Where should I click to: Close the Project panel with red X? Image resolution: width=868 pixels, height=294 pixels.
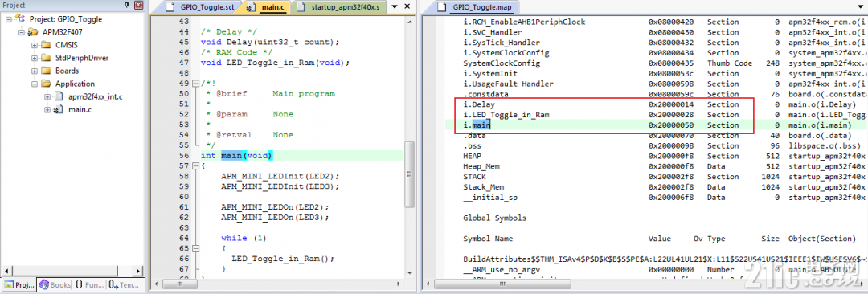pyautogui.click(x=139, y=6)
